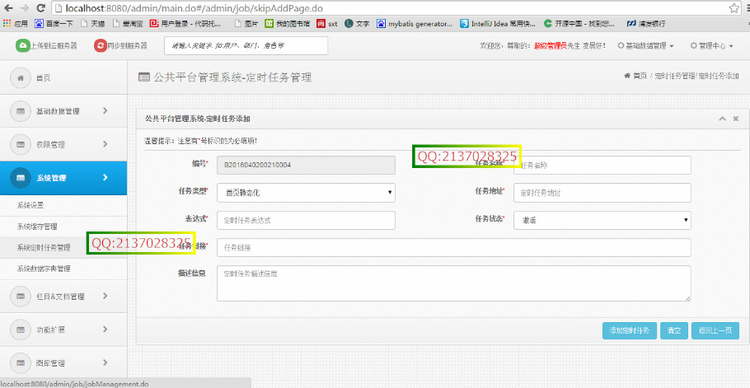This screenshot has width=750, height=388.
Task: Open the 应用 apps bookmark
Action: coord(16,23)
